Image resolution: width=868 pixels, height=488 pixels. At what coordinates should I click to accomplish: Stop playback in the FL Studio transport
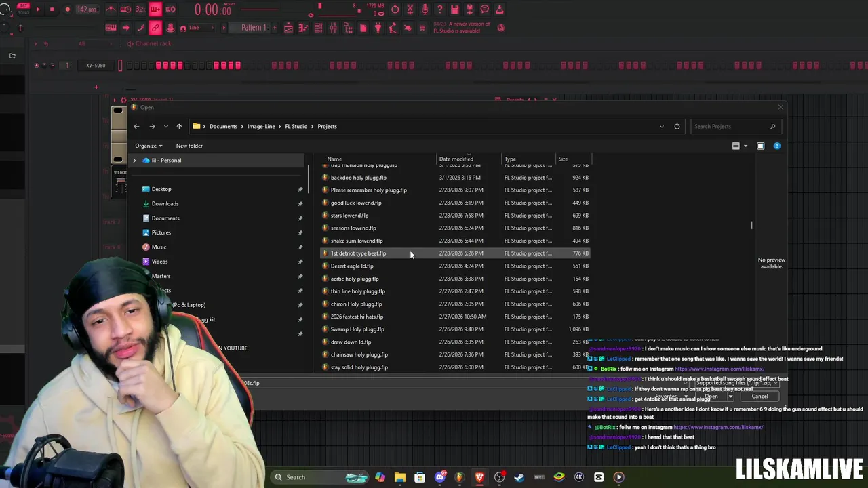52,9
